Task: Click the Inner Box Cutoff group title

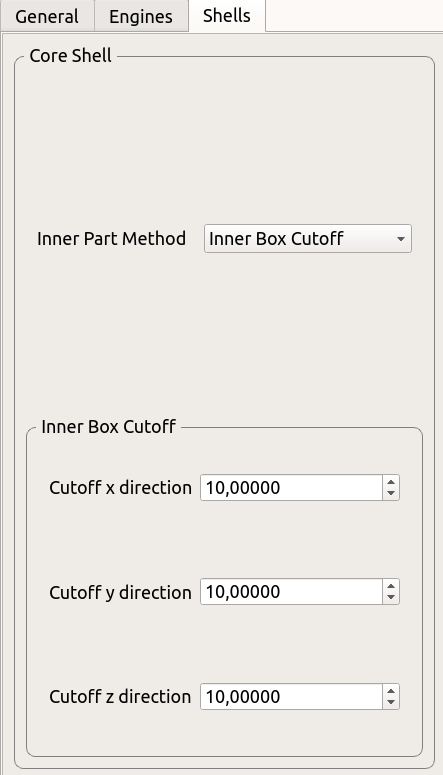Action: pyautogui.click(x=108, y=426)
